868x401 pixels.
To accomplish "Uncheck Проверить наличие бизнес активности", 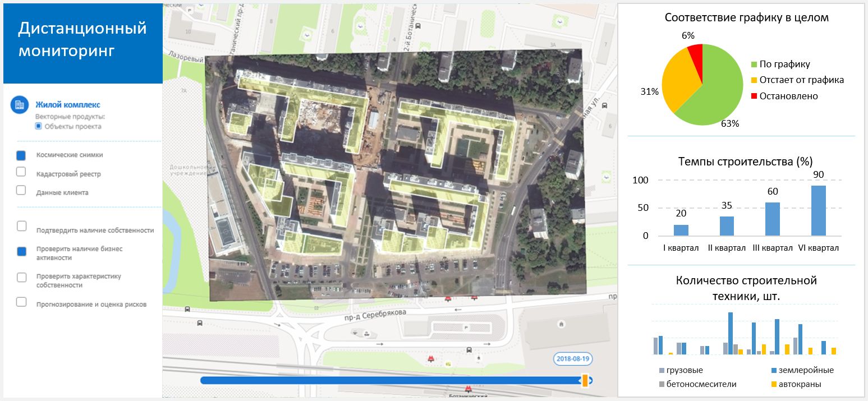I will pos(21,251).
